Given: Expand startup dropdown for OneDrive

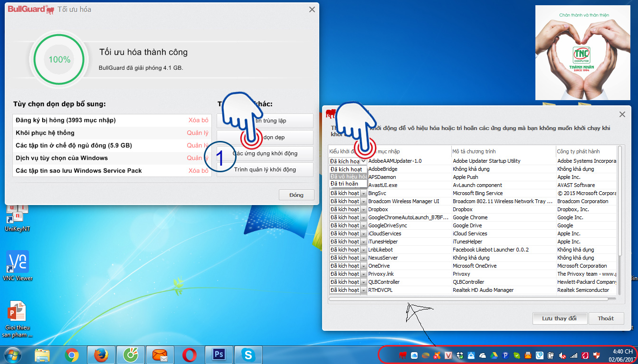Looking at the screenshot, I should [364, 266].
